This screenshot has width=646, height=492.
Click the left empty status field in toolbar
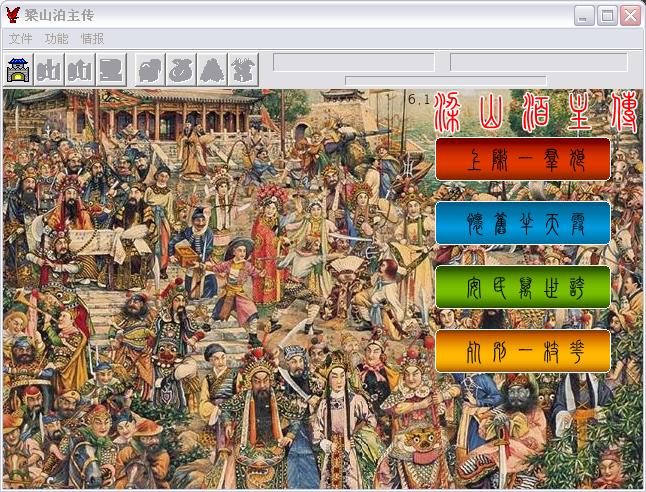(354, 62)
